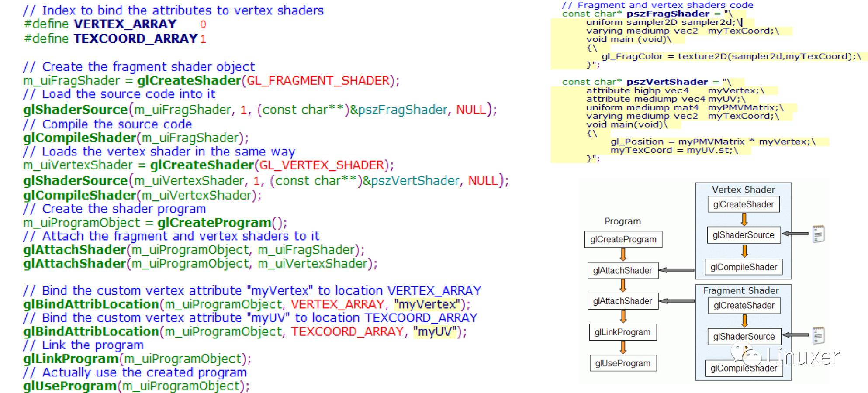The image size is (868, 393).
Task: Click the comment 'Create the fragment shader object'
Action: pos(139,67)
